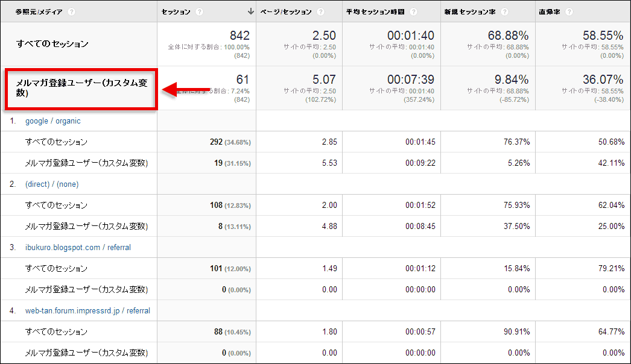Image resolution: width=631 pixels, height=364 pixels.
Task: Click 参照元/メディア column header text
Action: pyautogui.click(x=39, y=12)
